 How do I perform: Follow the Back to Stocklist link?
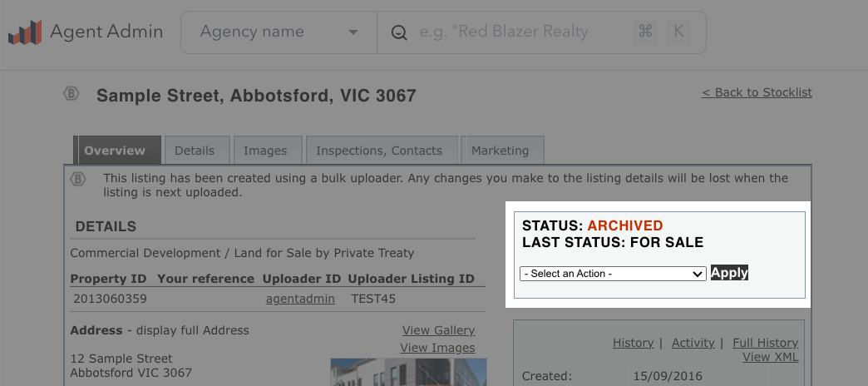(757, 92)
